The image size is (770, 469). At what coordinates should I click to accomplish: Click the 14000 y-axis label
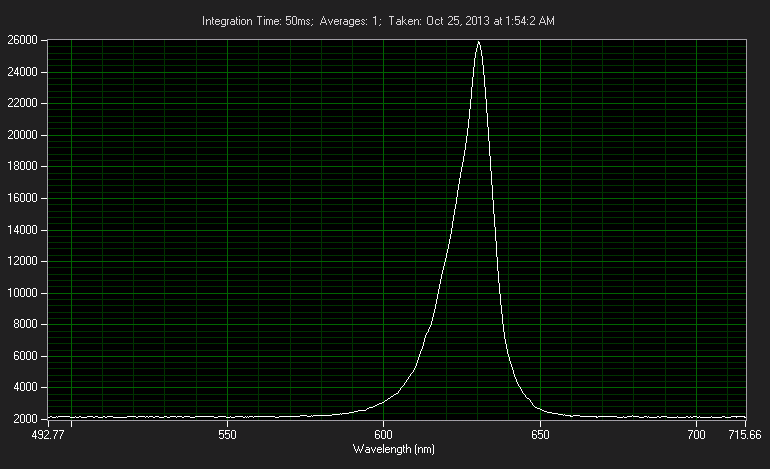(x=21, y=230)
